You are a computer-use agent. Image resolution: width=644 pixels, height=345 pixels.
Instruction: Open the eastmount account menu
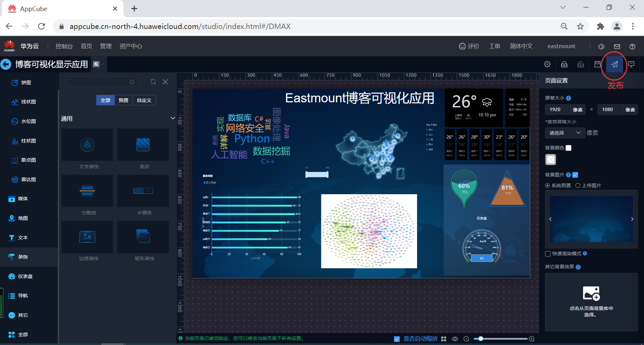click(x=562, y=46)
